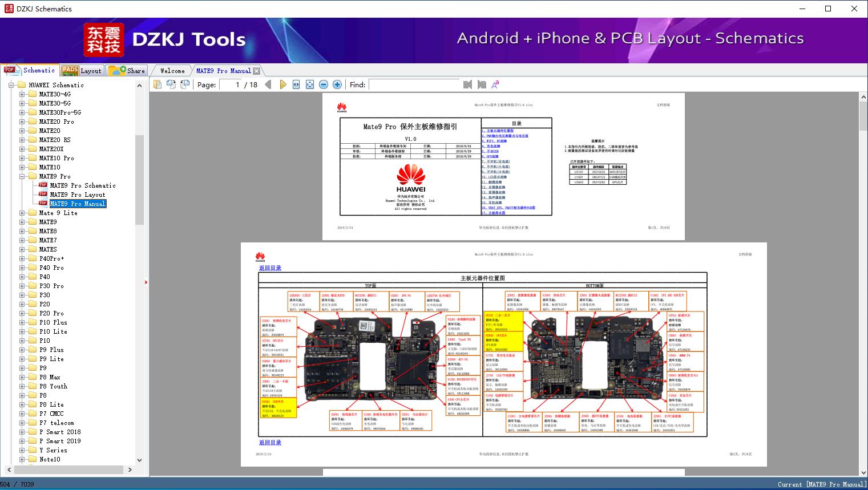Open MATE9 Pro Schematic file
Viewport: 868px width, 490px height.
click(x=83, y=185)
